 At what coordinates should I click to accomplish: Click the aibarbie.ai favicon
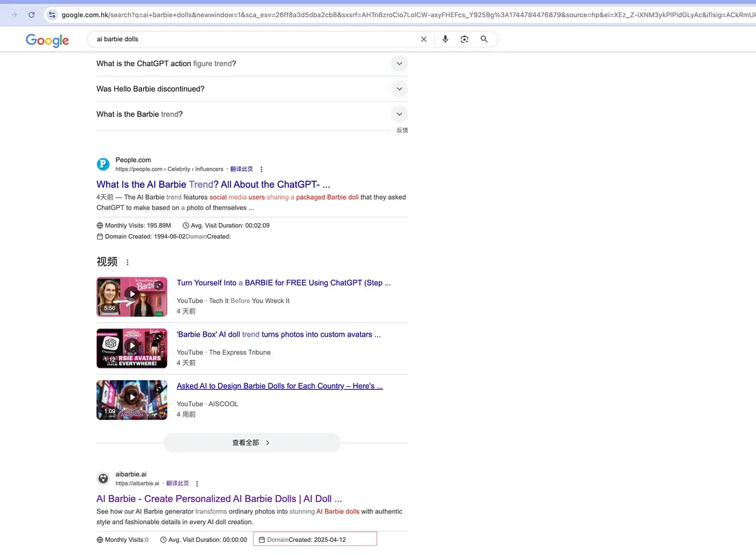[x=103, y=479]
